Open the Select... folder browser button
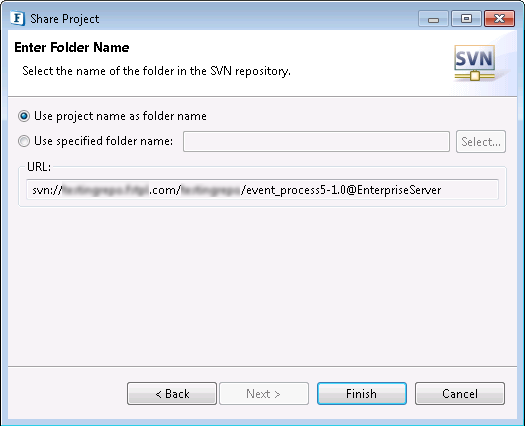525x426 pixels. click(481, 142)
